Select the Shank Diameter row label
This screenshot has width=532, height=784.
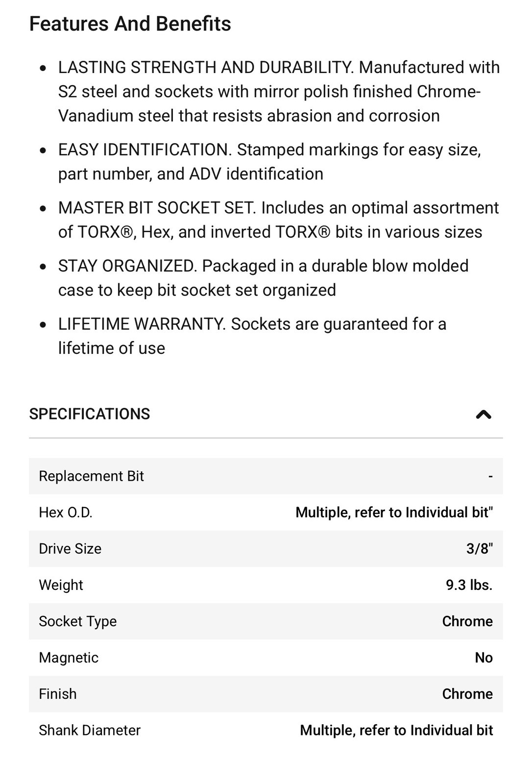click(x=90, y=730)
